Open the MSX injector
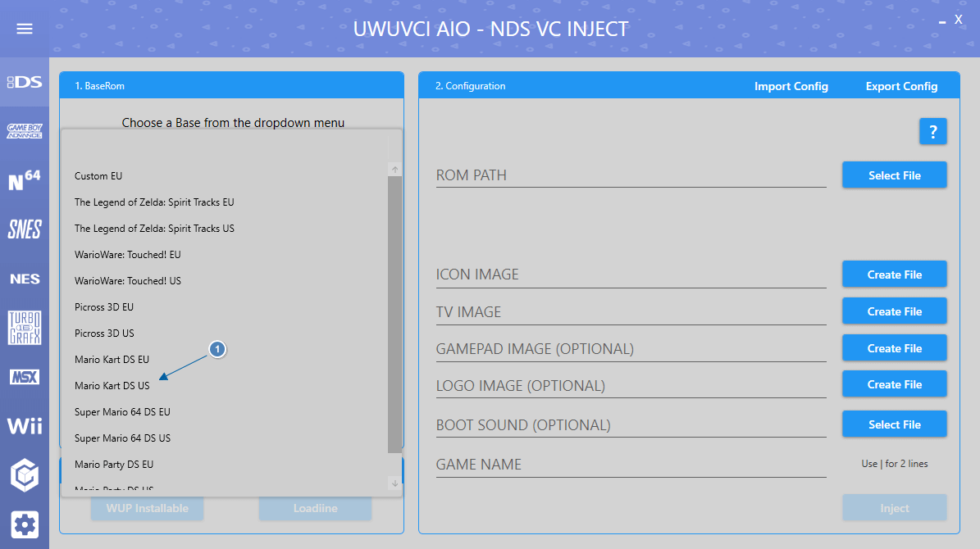This screenshot has height=549, width=980. click(x=25, y=377)
